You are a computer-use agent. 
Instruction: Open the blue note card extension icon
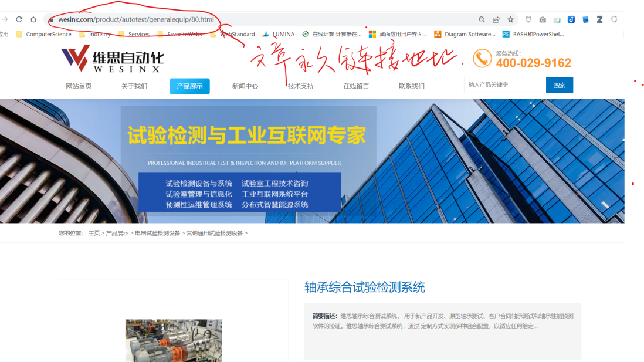(x=586, y=19)
